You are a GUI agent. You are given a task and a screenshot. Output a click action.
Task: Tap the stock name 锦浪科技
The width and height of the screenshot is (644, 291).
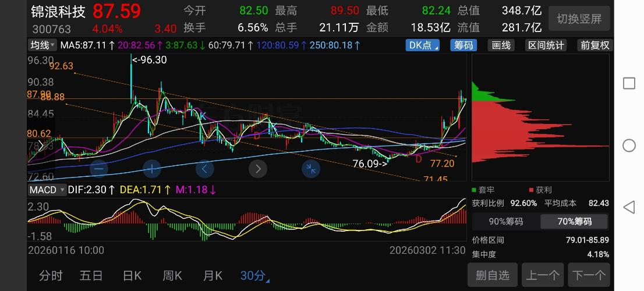(x=58, y=11)
